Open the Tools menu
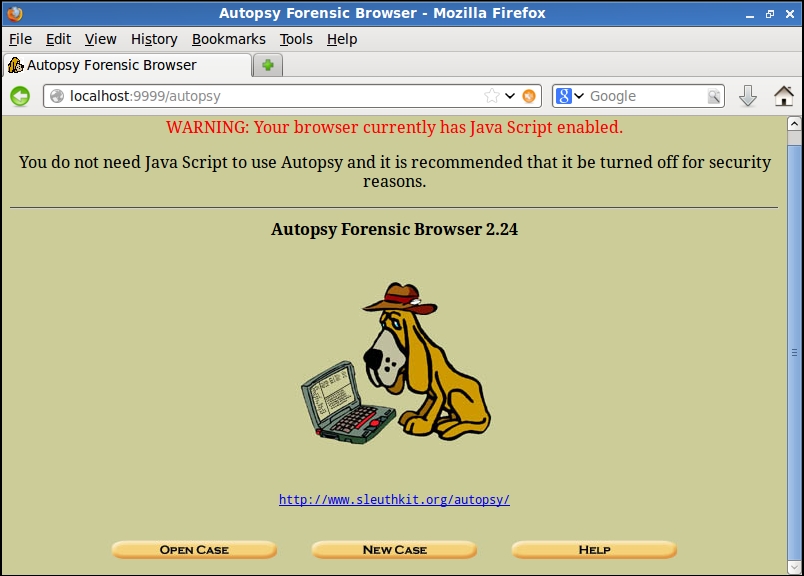The height and width of the screenshot is (576, 804). 296,39
